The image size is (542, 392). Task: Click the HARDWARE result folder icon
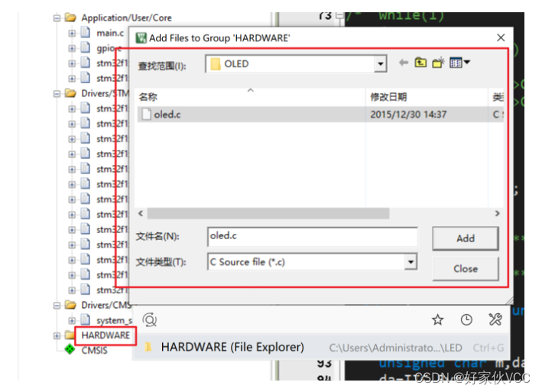click(x=148, y=347)
